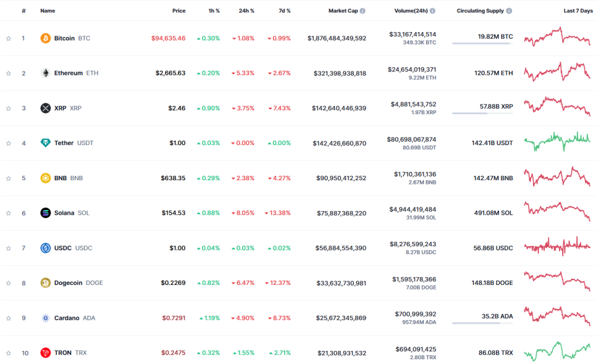Click the XRP coin logo
Image resolution: width=609 pixels, height=364 pixels.
(45, 108)
